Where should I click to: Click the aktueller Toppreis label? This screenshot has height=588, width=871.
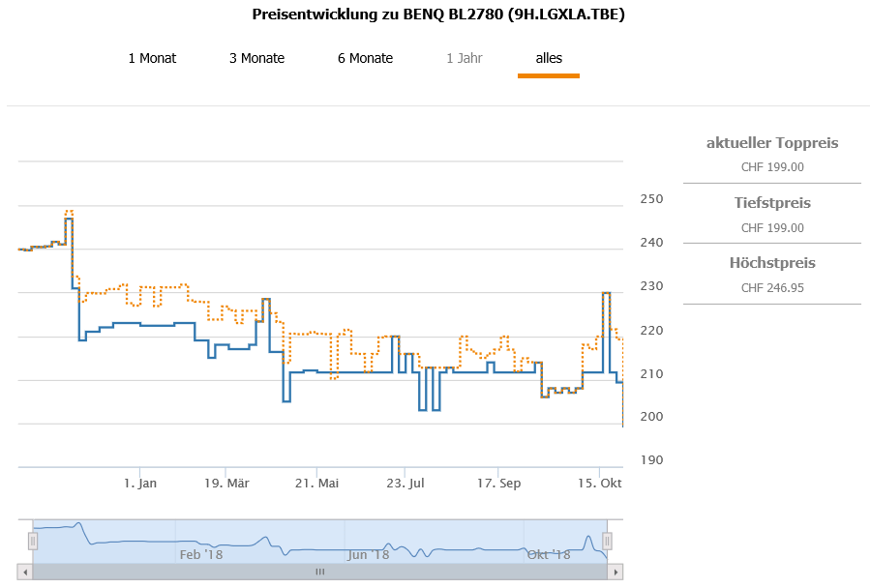pos(772,143)
